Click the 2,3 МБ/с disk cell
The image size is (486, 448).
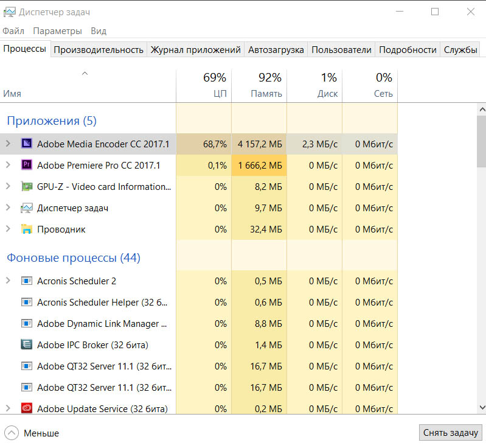[x=314, y=144]
